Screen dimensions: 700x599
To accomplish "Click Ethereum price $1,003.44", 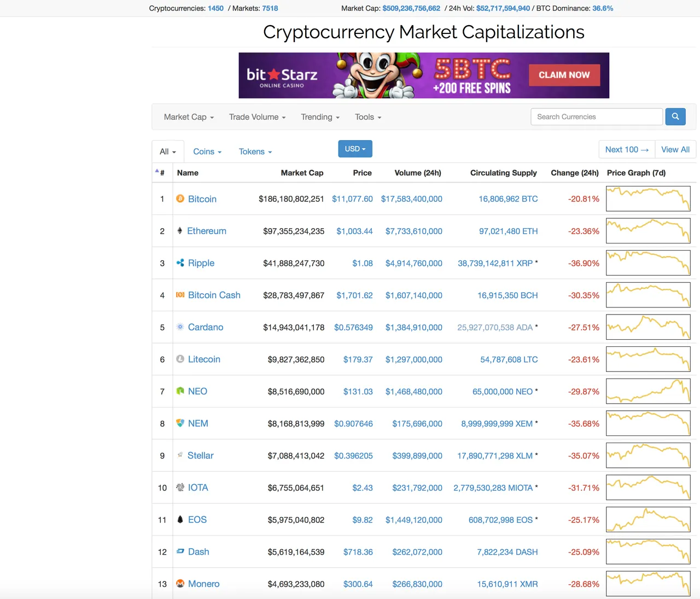I will 354,231.
